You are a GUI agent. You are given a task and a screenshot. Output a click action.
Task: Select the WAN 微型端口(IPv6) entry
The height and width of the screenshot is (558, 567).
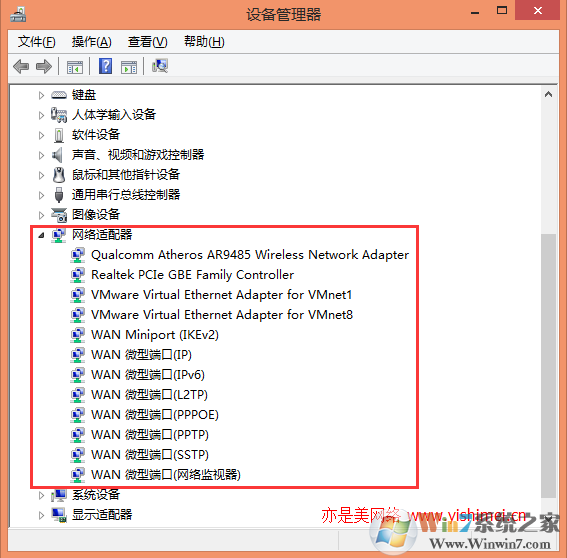tap(148, 375)
